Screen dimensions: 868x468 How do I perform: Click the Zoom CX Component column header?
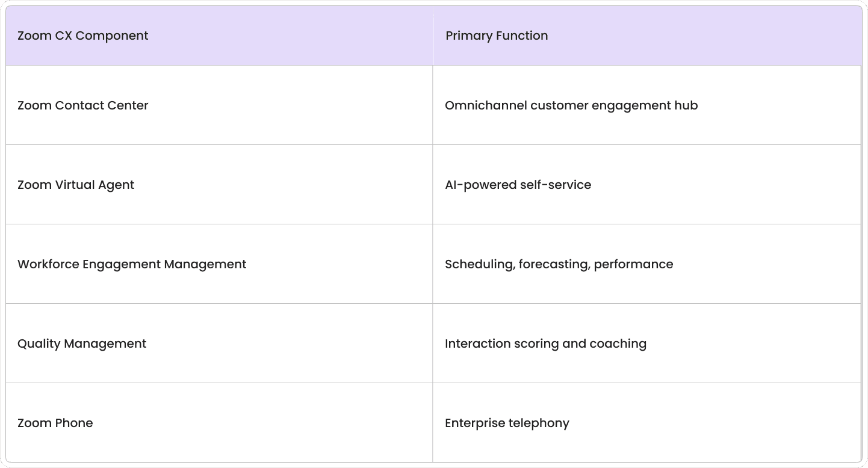(x=219, y=35)
